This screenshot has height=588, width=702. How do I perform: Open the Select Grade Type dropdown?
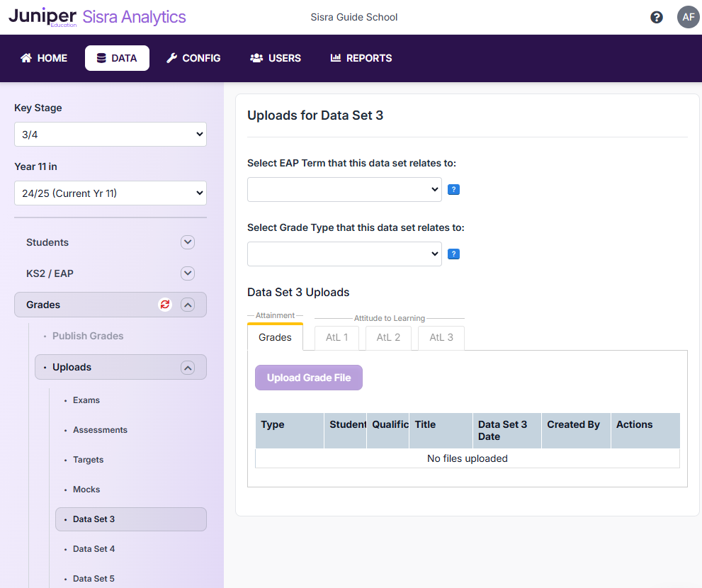pos(344,254)
